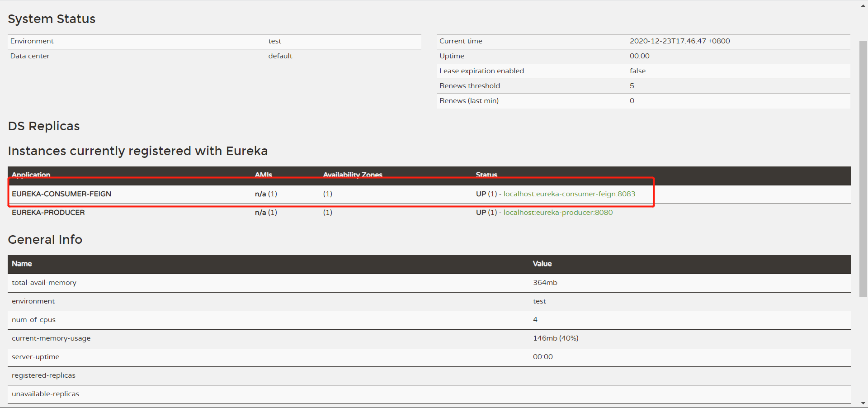Click the environment row label in General Info

click(x=33, y=301)
